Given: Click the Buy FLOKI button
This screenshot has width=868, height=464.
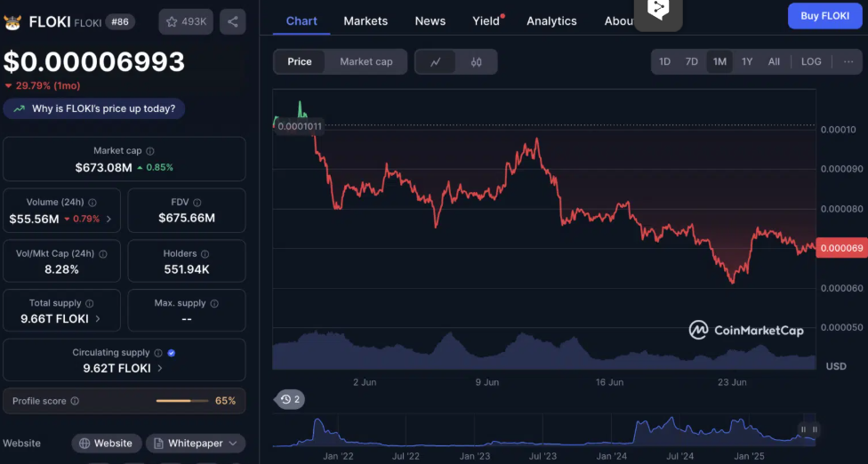Looking at the screenshot, I should click(x=824, y=16).
